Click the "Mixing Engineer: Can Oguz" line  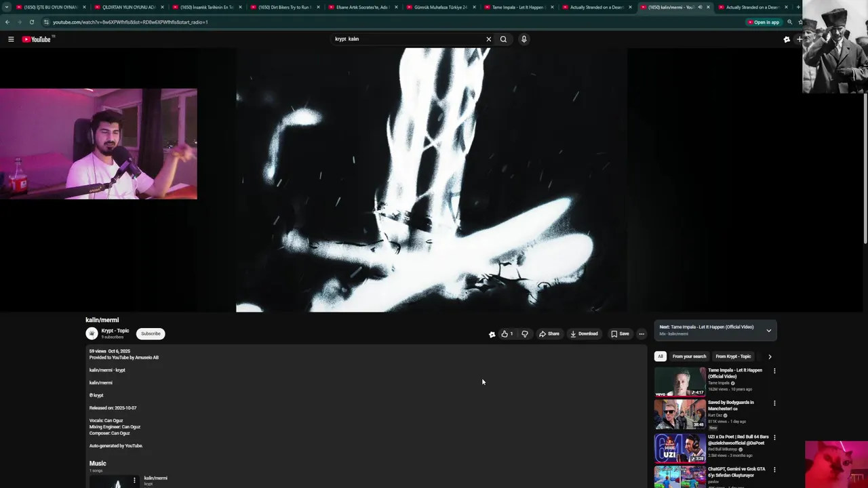coord(115,427)
